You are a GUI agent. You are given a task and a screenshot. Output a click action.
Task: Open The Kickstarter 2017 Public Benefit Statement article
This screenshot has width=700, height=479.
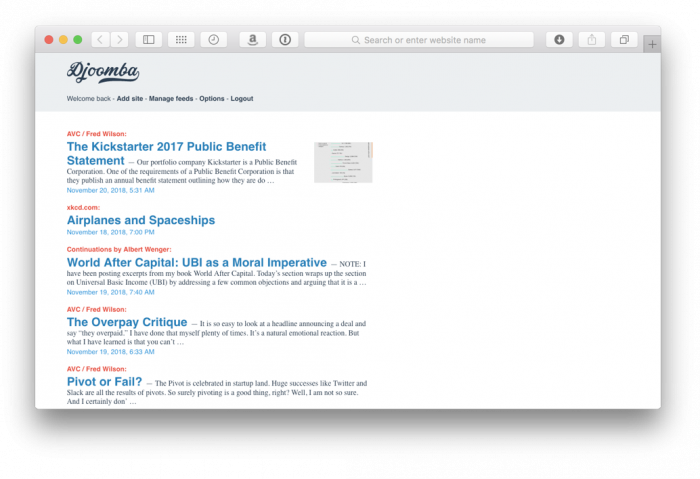click(x=167, y=154)
